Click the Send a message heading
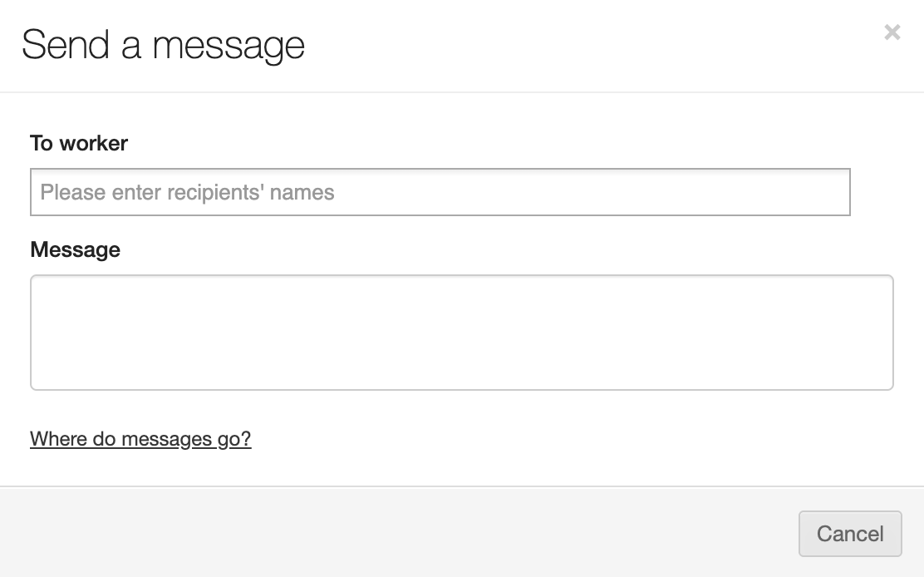Screen dimensions: 924x577 163,45
